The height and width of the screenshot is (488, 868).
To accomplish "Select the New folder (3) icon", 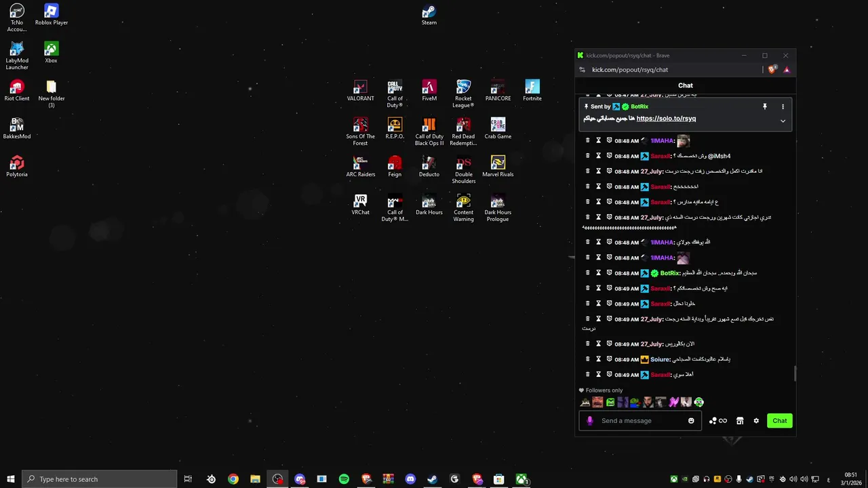I will click(x=52, y=94).
